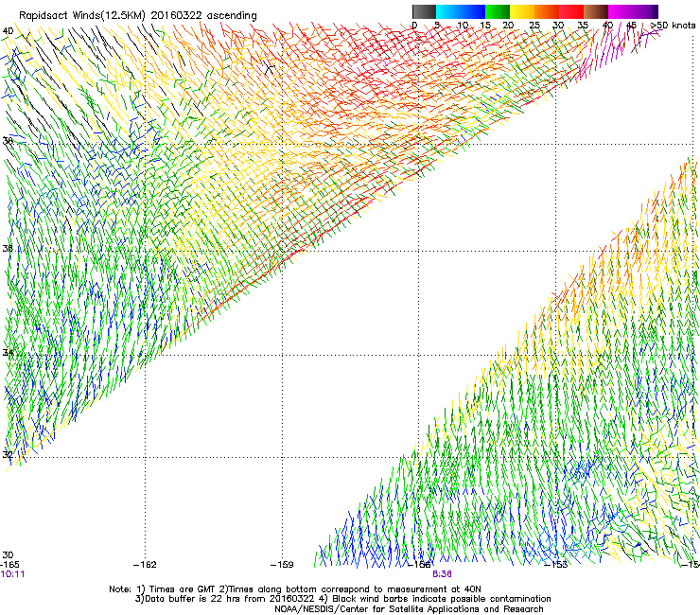700x615 pixels.
Task: Click the 'Times are GMT' note line
Action: pos(294,589)
